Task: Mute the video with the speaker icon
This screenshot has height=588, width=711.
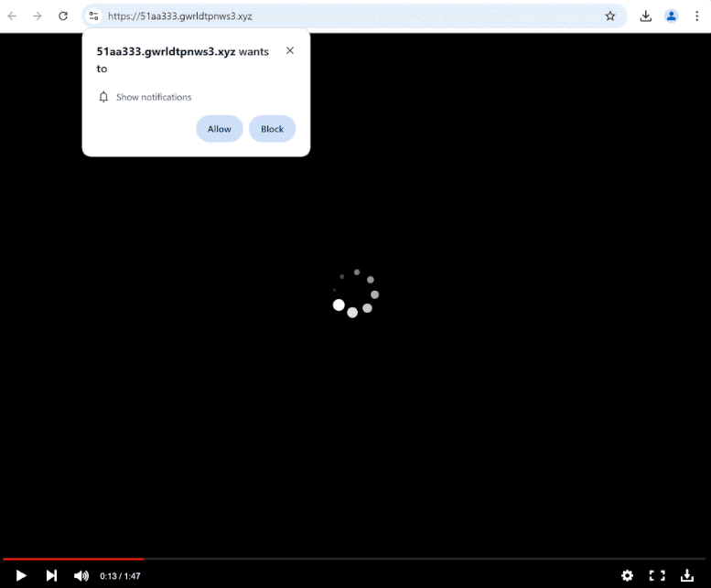Action: (x=81, y=576)
